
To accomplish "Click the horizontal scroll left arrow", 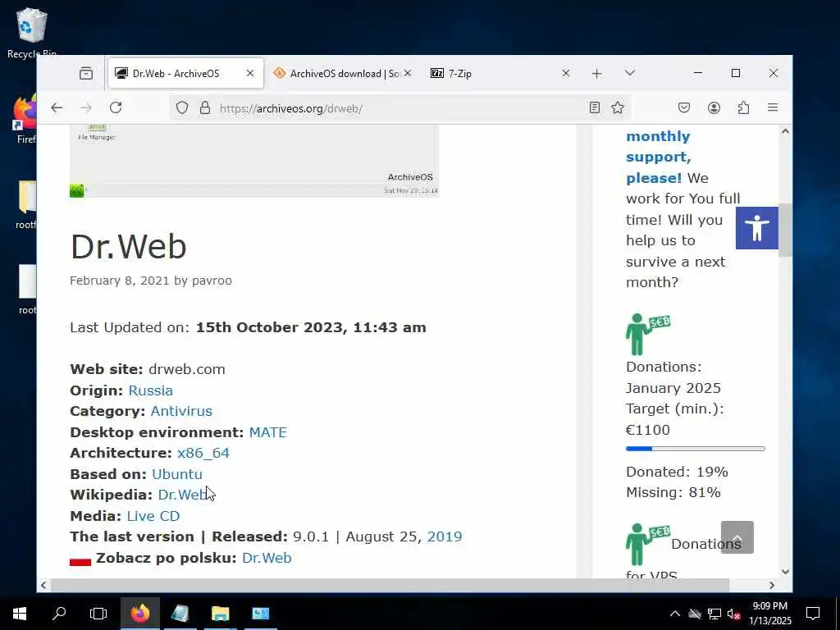I will [x=43, y=586].
